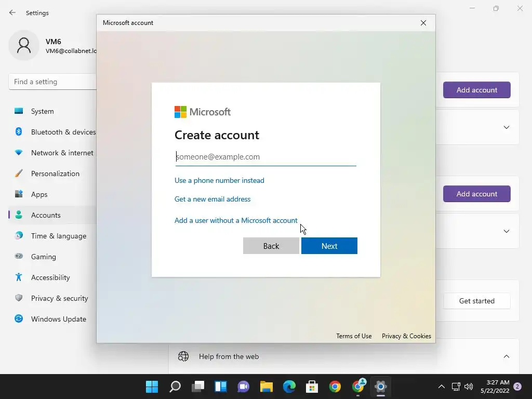532x399 pixels.
Task: Open Windows Update settings
Action: [x=52, y=319]
